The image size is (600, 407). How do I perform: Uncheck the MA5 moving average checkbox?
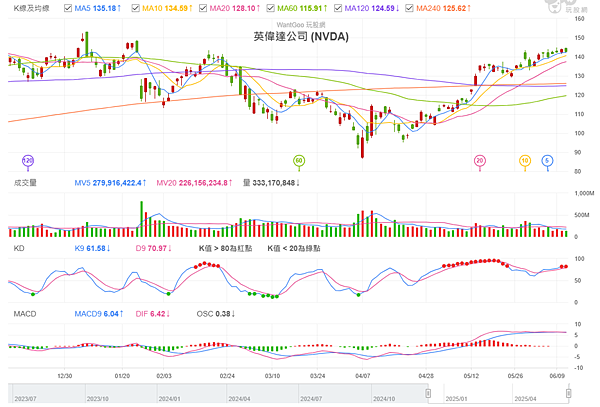coord(68,8)
